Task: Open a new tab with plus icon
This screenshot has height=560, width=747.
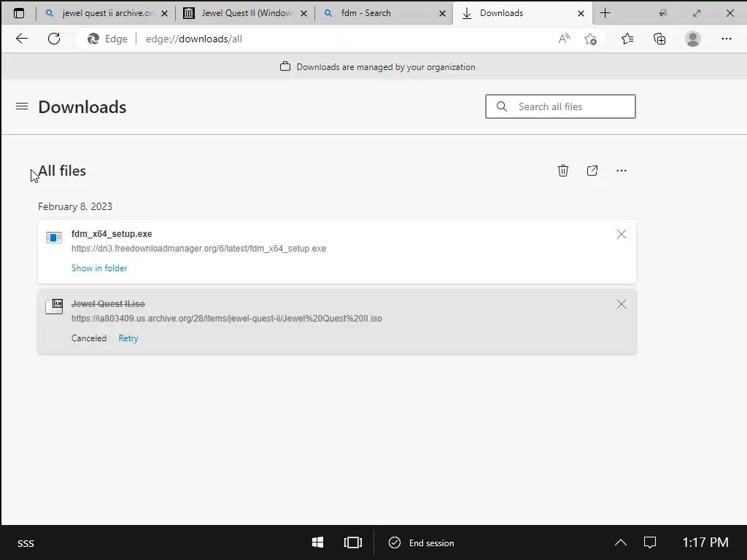Action: pos(605,13)
